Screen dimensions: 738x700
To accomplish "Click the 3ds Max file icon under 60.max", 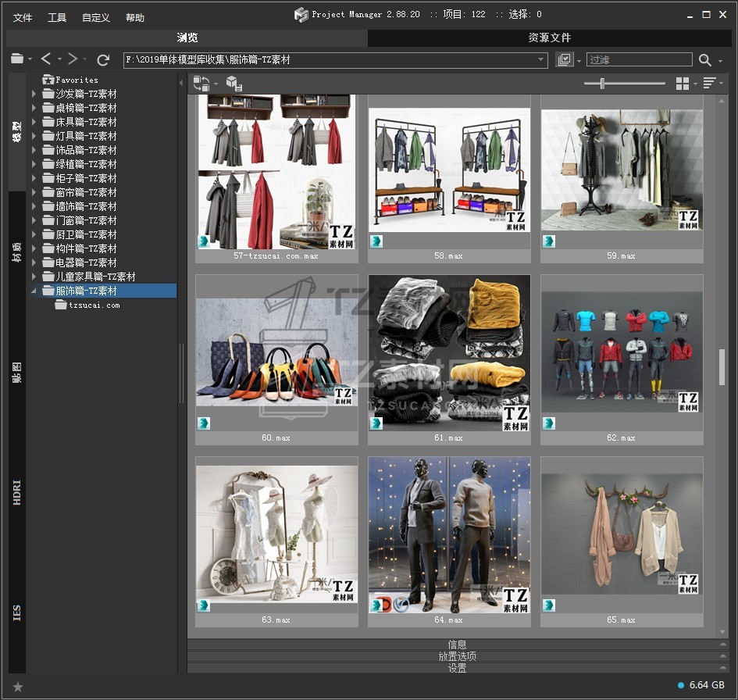I will tap(203, 423).
